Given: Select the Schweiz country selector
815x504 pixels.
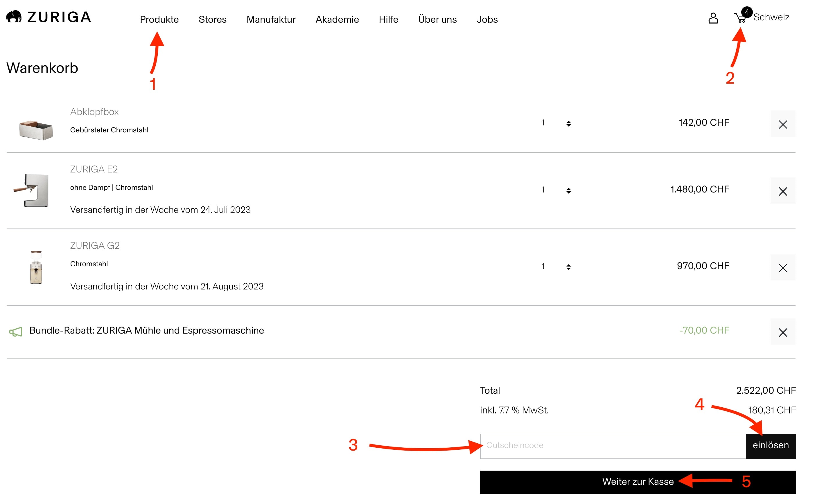Looking at the screenshot, I should pyautogui.click(x=771, y=17).
